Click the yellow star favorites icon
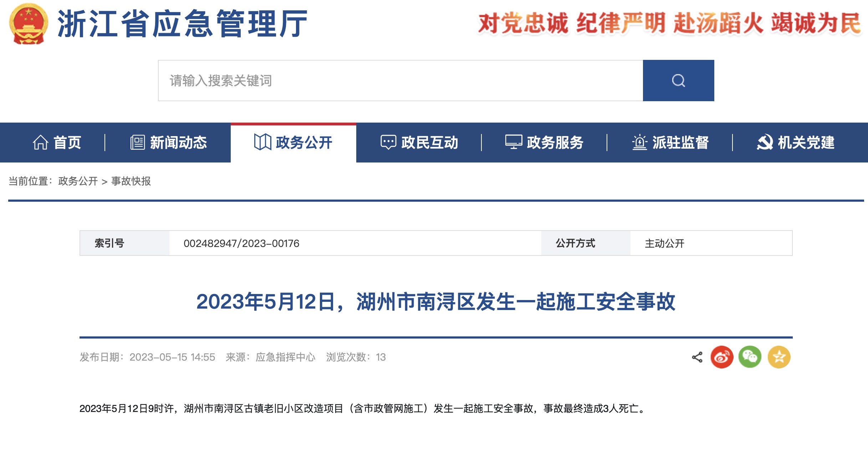Image resolution: width=868 pixels, height=454 pixels. tap(779, 357)
